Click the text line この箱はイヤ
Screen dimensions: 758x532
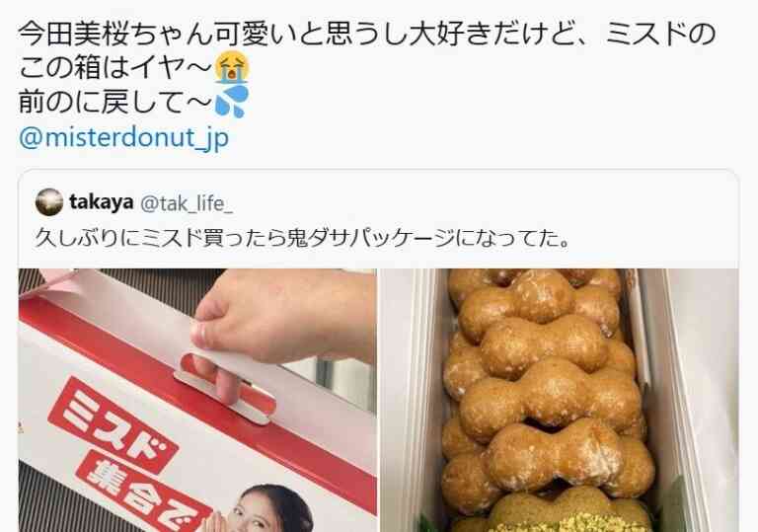click(x=116, y=67)
